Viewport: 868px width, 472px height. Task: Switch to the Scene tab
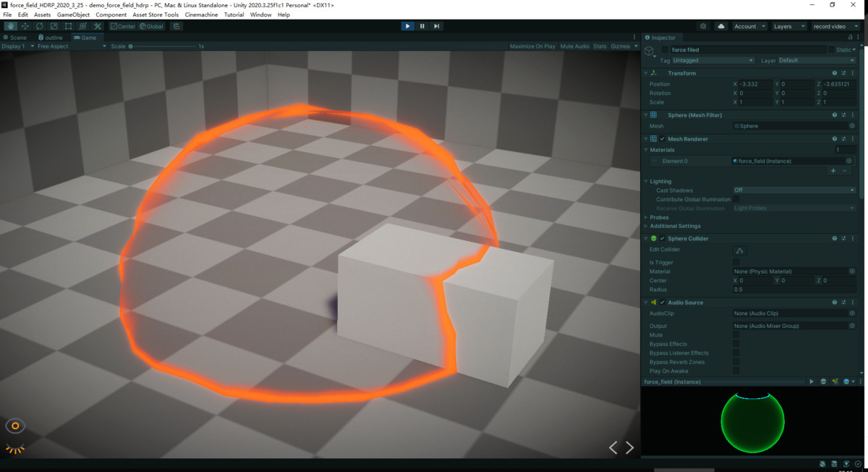coord(15,38)
